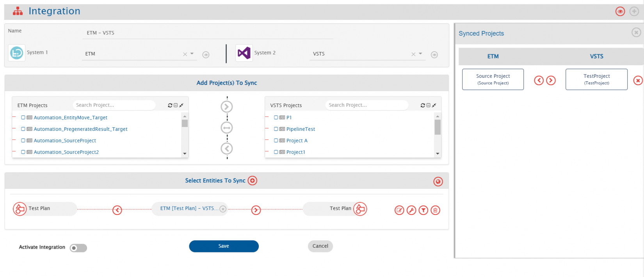Add entity via plus icon beside Select Entities To Sync

253,180
